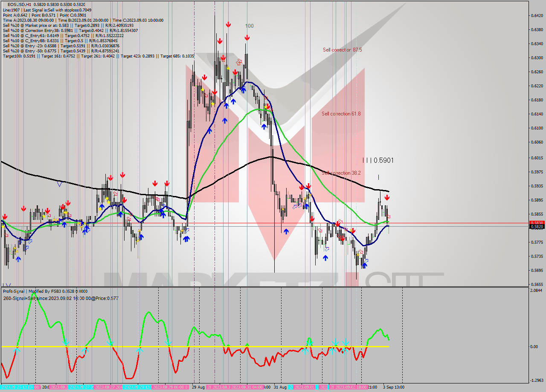Select the 'Sell %20 @ Entry -50' line
This screenshot has width=546, height=392.
click(x=61, y=51)
